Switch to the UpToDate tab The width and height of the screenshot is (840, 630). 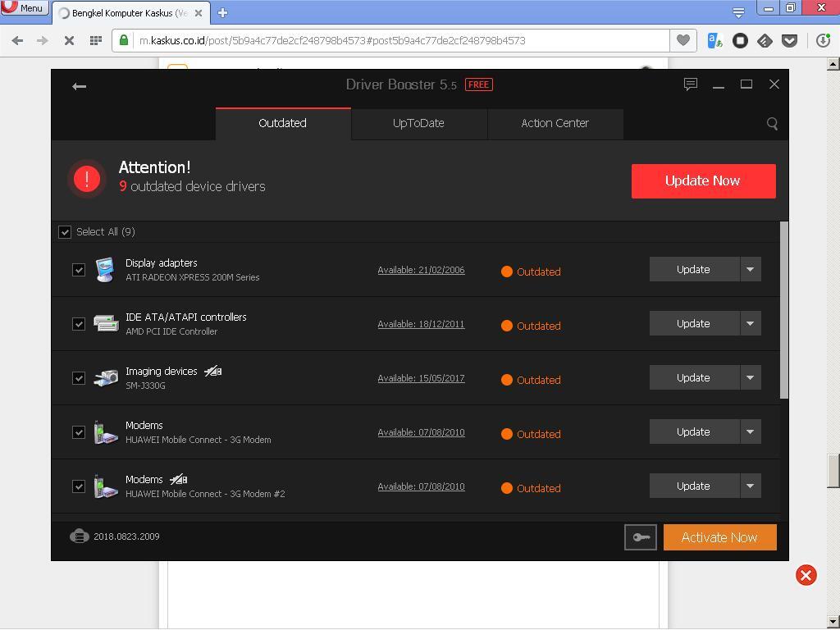click(419, 124)
